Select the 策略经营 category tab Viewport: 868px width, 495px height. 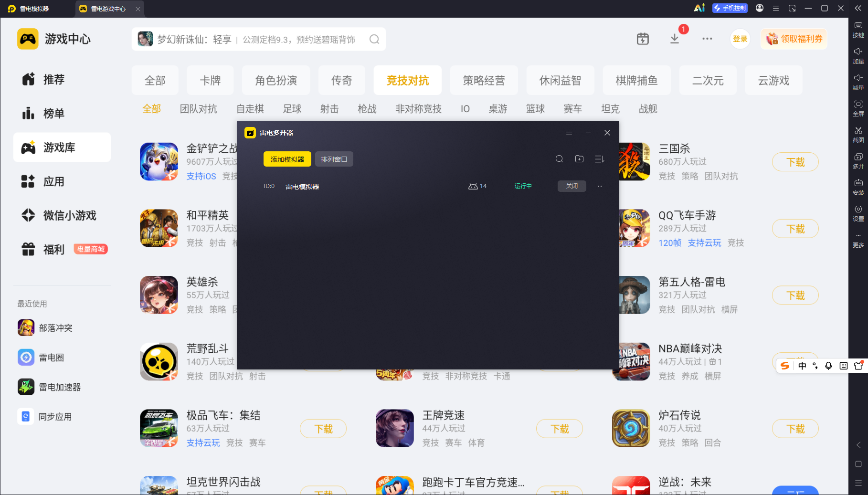coord(484,80)
